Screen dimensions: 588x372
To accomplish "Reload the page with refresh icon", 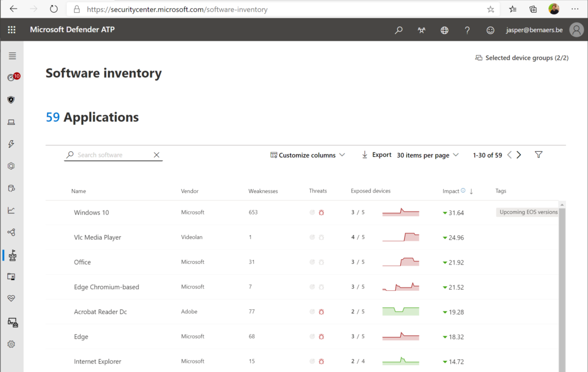I will pyautogui.click(x=53, y=9).
